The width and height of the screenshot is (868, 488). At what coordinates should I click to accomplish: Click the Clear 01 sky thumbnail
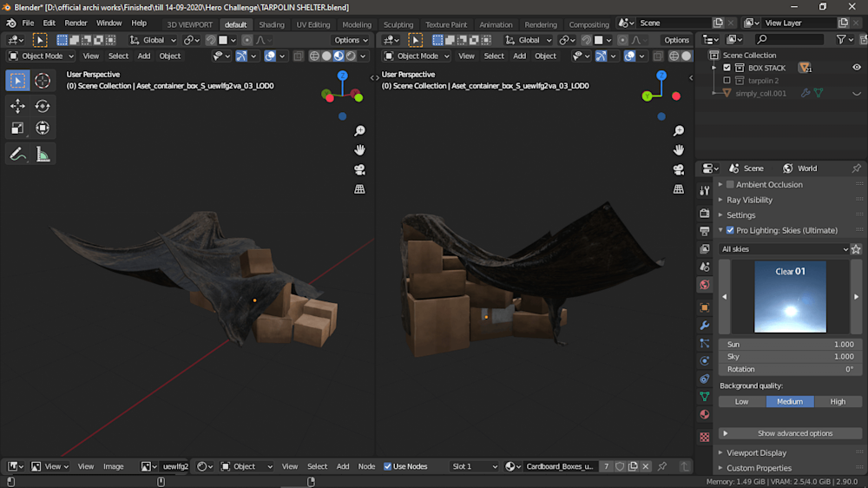point(790,297)
